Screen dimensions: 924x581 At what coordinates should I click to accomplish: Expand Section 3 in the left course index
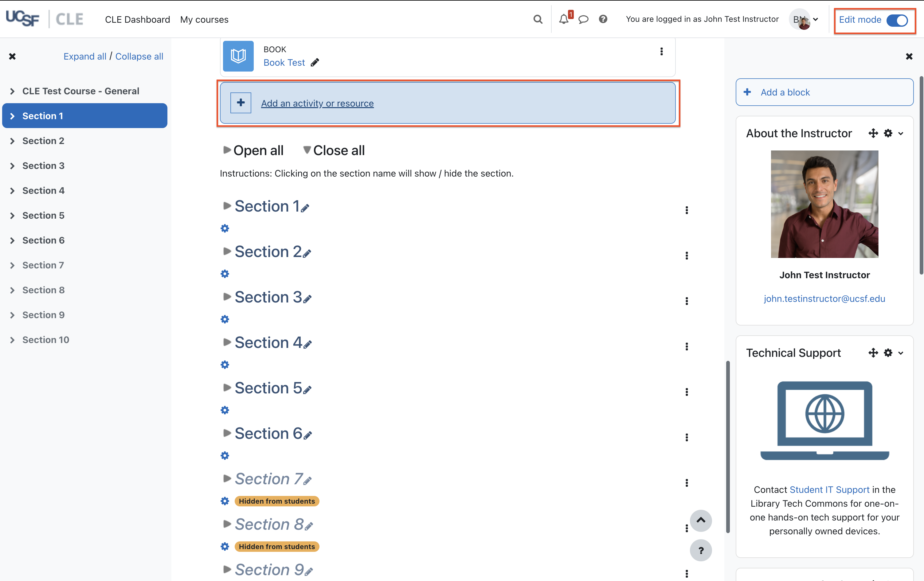(12, 166)
